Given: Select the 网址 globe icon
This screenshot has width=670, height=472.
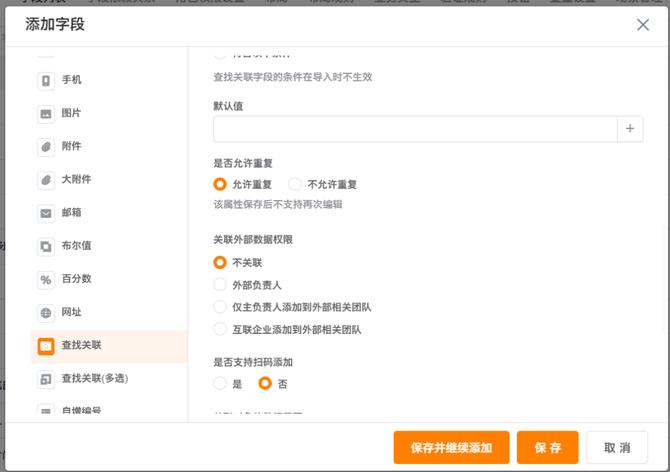Looking at the screenshot, I should (46, 312).
